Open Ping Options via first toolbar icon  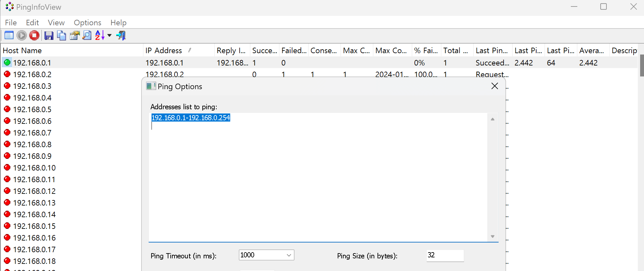(x=9, y=35)
